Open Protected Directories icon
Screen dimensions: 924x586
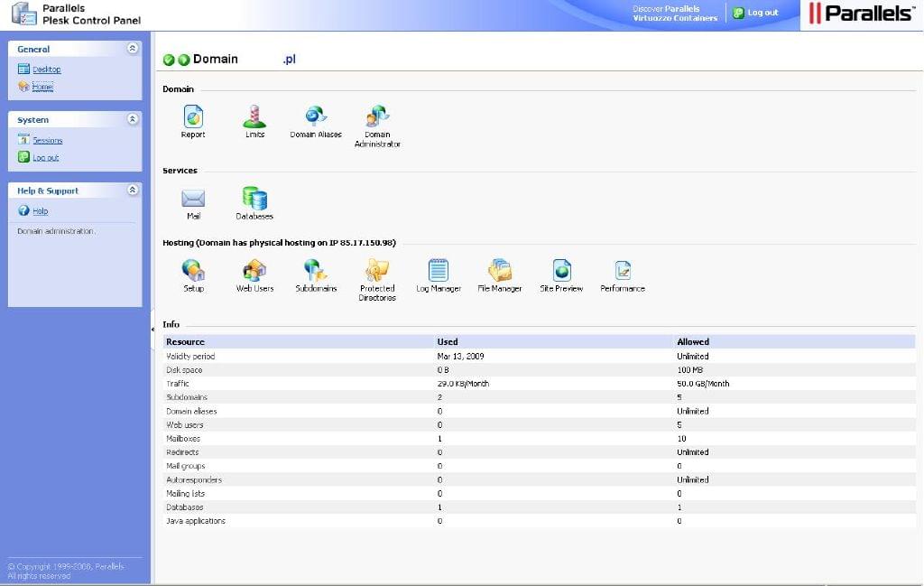click(x=377, y=271)
